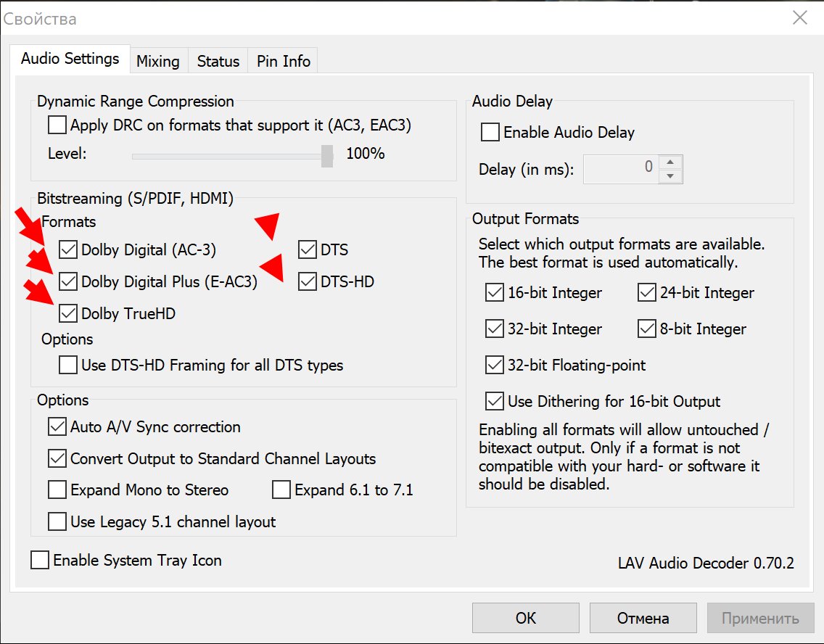Click the DRC Level slider handle

(x=327, y=155)
